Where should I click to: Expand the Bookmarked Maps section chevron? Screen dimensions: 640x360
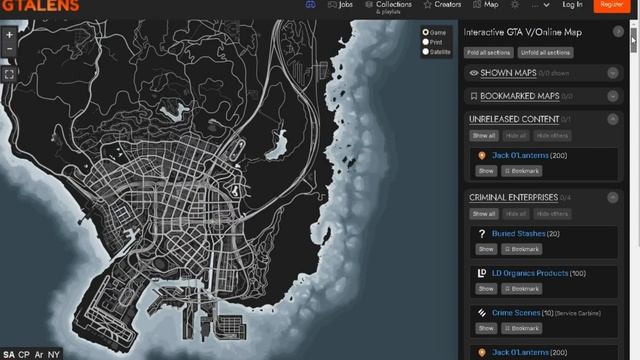click(x=612, y=96)
